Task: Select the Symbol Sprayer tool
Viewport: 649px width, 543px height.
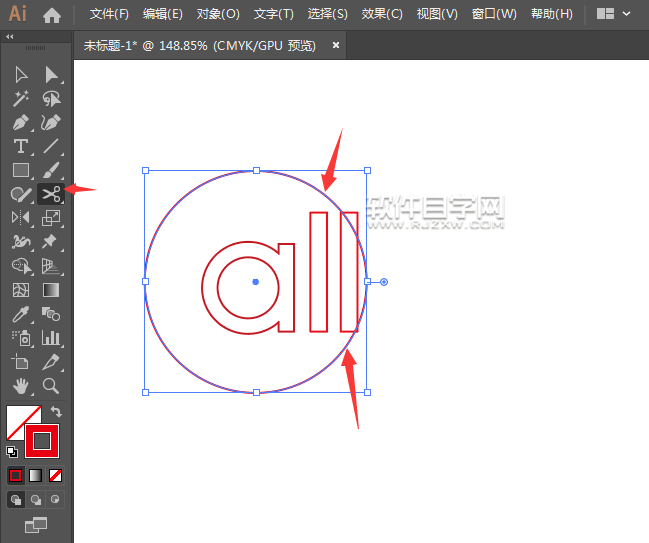Action: point(21,338)
